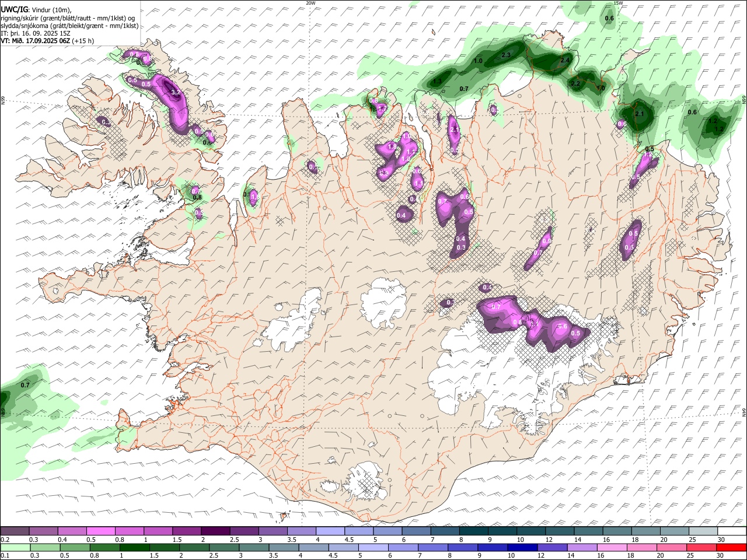Pick the pale grey top-row swatch at 25
The height and width of the screenshot is (560, 747).
point(704,531)
